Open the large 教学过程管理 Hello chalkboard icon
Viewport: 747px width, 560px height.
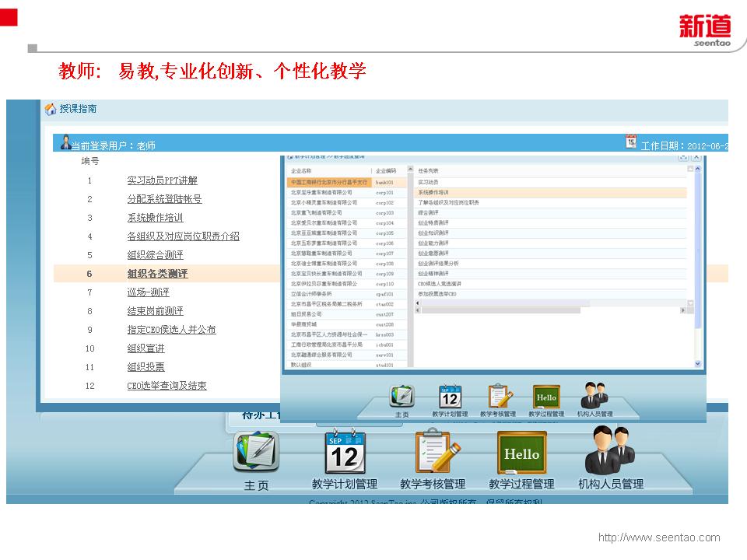pos(521,453)
